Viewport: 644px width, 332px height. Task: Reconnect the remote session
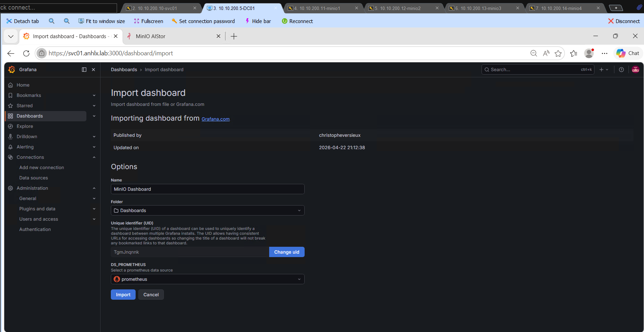point(297,21)
